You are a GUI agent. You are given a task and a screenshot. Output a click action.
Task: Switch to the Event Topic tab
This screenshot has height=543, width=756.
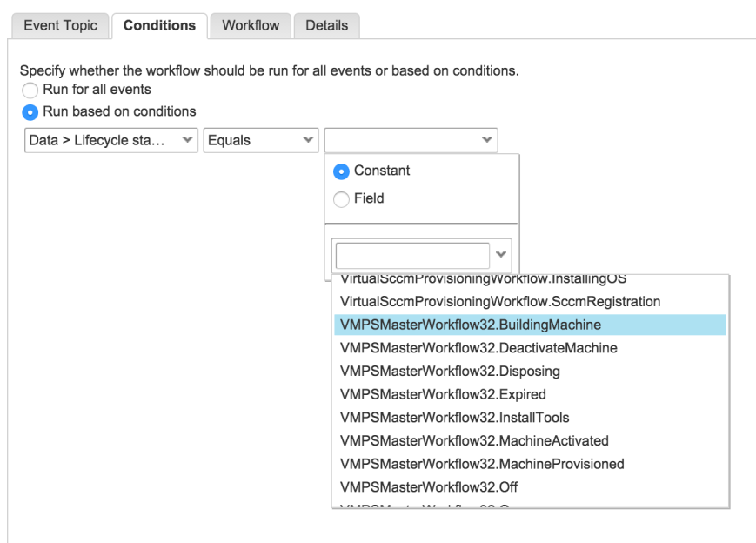point(59,26)
